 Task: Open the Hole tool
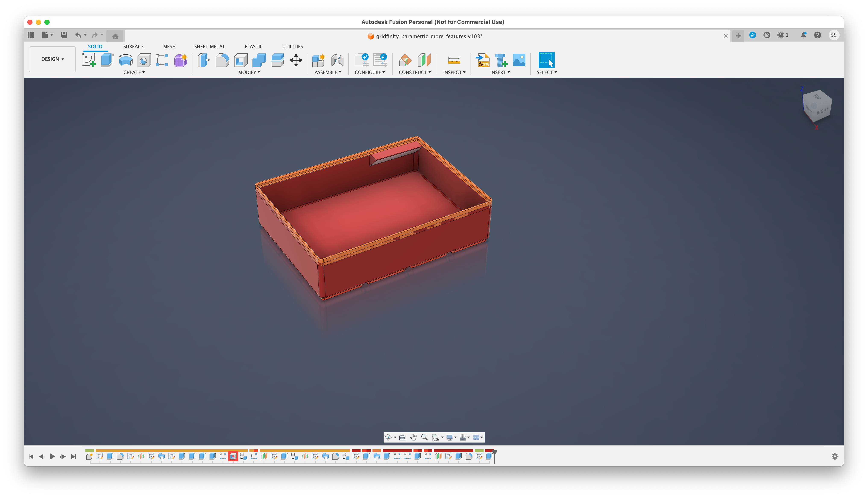pyautogui.click(x=144, y=60)
